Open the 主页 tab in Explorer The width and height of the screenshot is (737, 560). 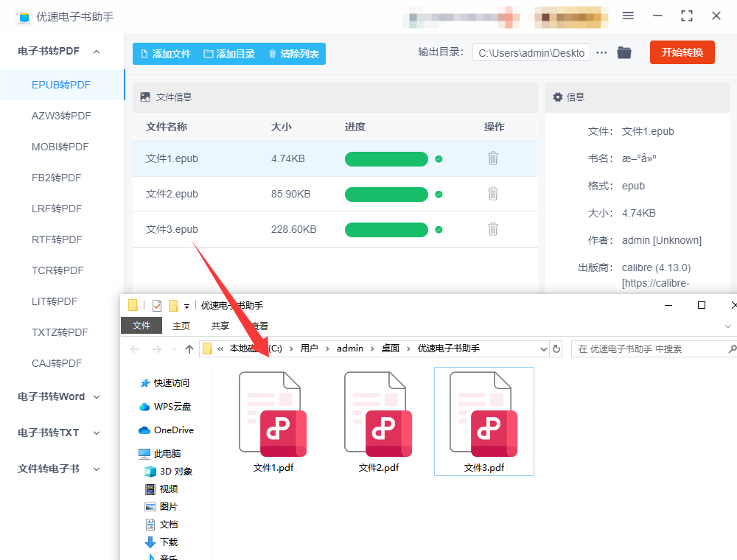point(181,326)
